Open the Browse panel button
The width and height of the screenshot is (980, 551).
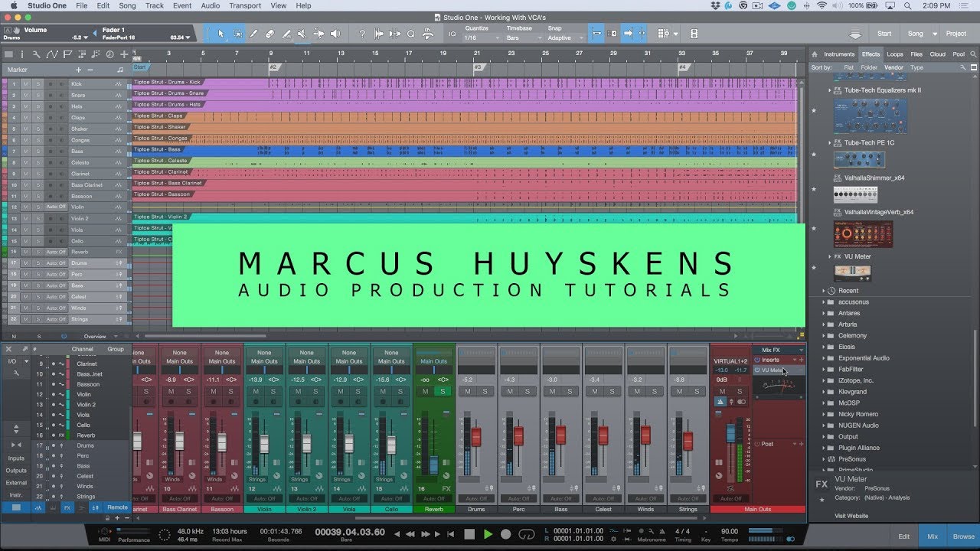point(964,536)
